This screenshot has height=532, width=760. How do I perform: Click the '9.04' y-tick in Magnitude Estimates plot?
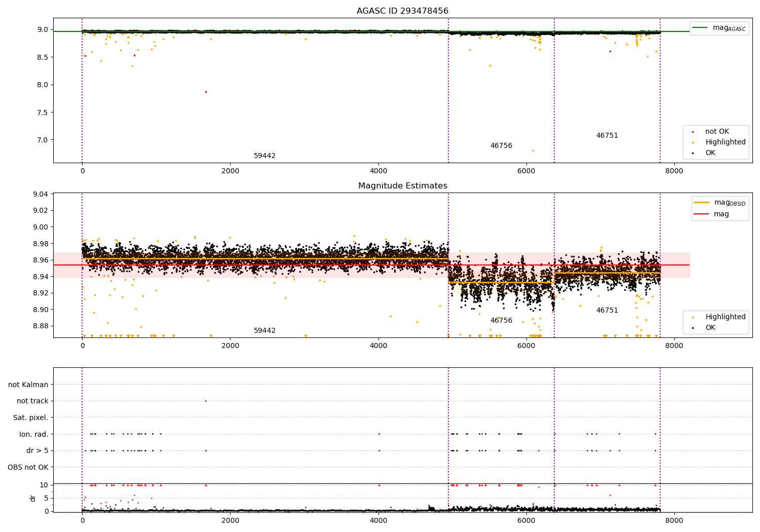click(41, 195)
